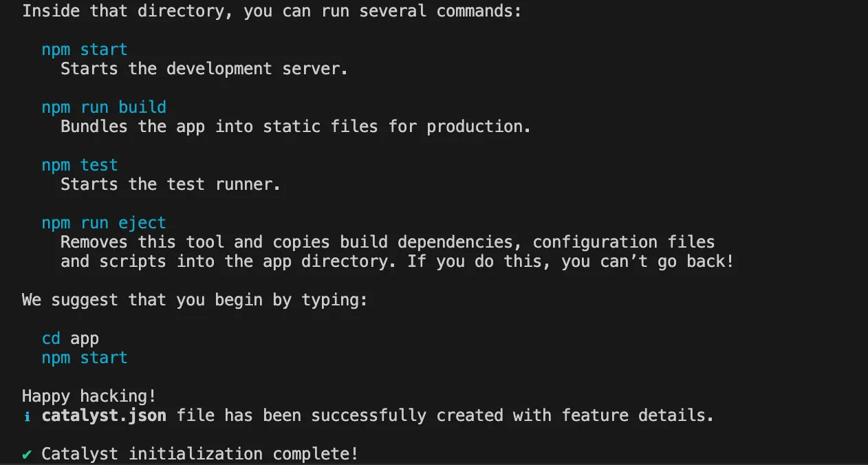
Task: Click the "npm start" command below "cd app"
Action: click(x=85, y=358)
